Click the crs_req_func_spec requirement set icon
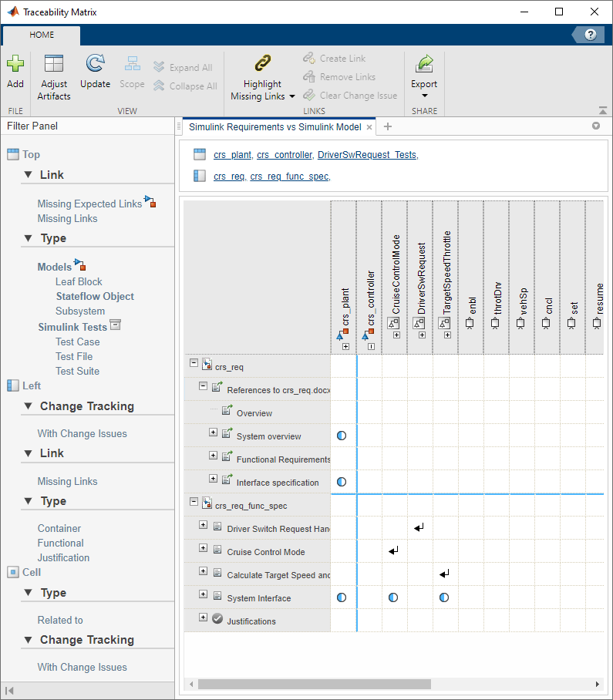The image size is (613, 700). (x=207, y=503)
